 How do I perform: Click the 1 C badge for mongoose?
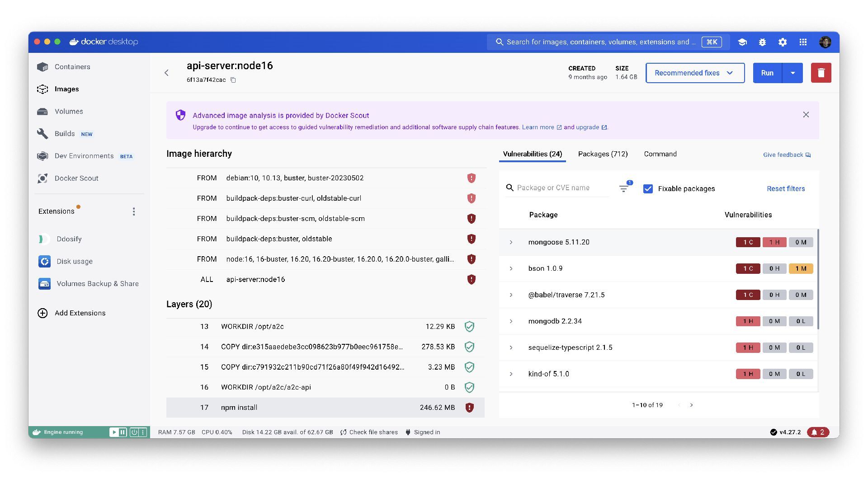pyautogui.click(x=748, y=242)
